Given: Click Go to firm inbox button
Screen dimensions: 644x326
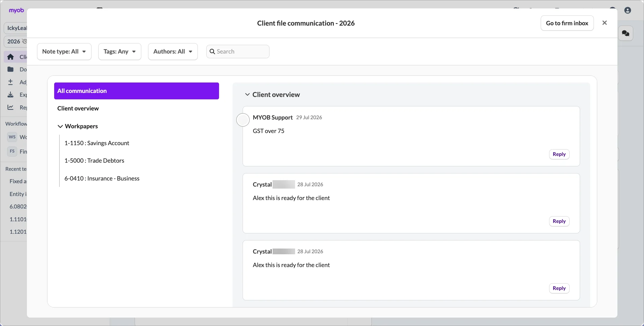Looking at the screenshot, I should [567, 23].
